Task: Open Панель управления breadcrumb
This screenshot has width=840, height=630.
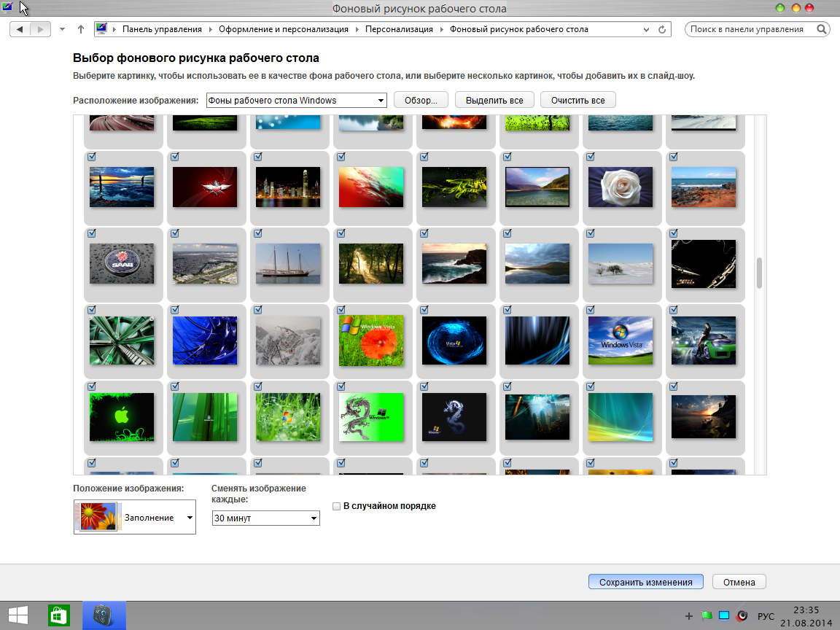Action: (x=162, y=29)
